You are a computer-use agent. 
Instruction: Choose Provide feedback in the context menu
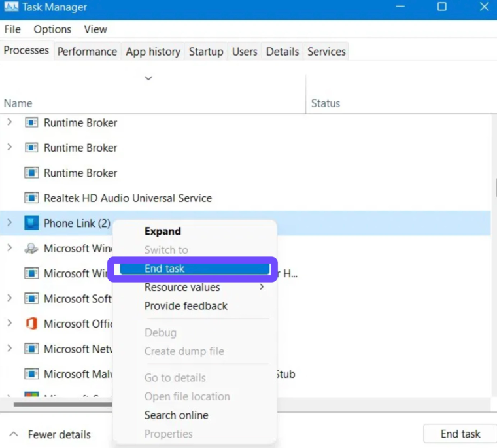(x=186, y=306)
